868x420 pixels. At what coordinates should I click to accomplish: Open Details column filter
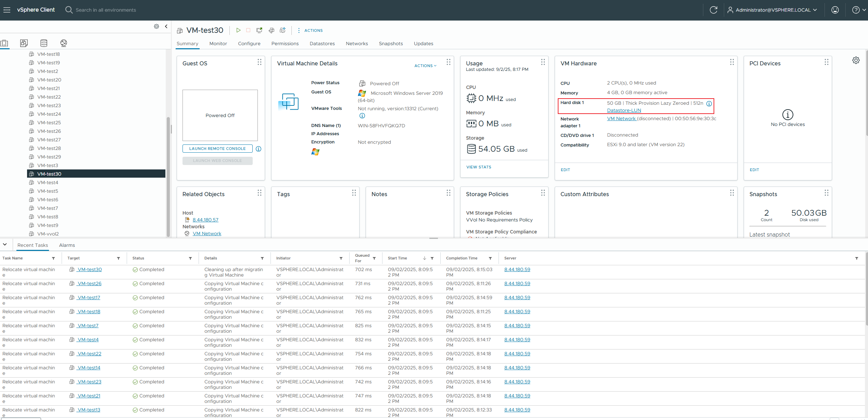(x=262, y=258)
